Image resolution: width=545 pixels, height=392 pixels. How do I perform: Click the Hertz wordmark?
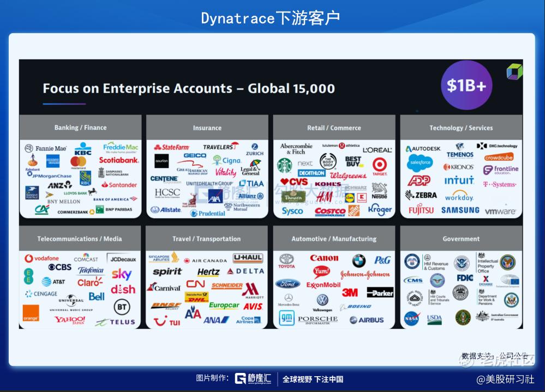click(208, 272)
